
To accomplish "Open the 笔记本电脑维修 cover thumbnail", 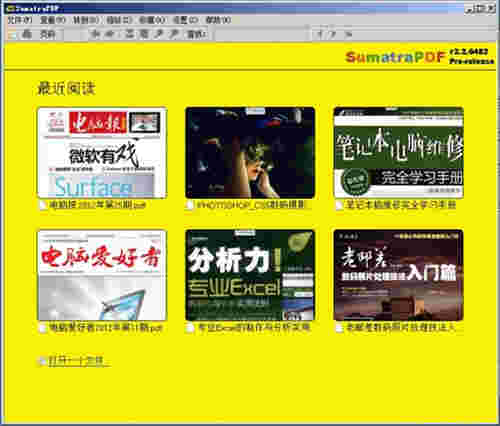I will [399, 153].
